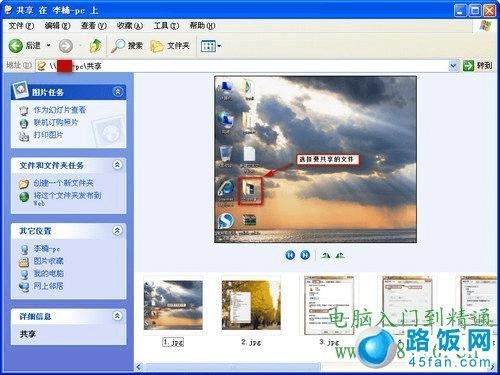Open the 搜索 search pane

coord(127,46)
